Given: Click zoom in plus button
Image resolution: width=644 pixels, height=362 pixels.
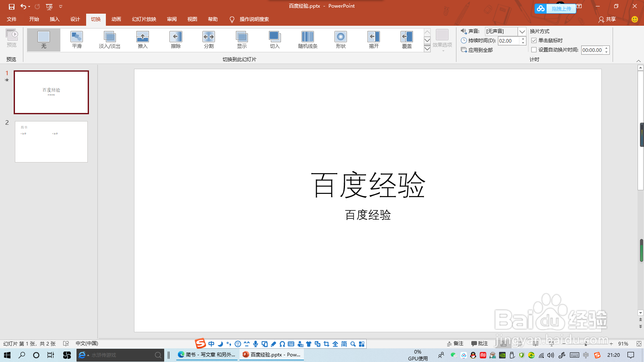Looking at the screenshot, I should [x=611, y=344].
